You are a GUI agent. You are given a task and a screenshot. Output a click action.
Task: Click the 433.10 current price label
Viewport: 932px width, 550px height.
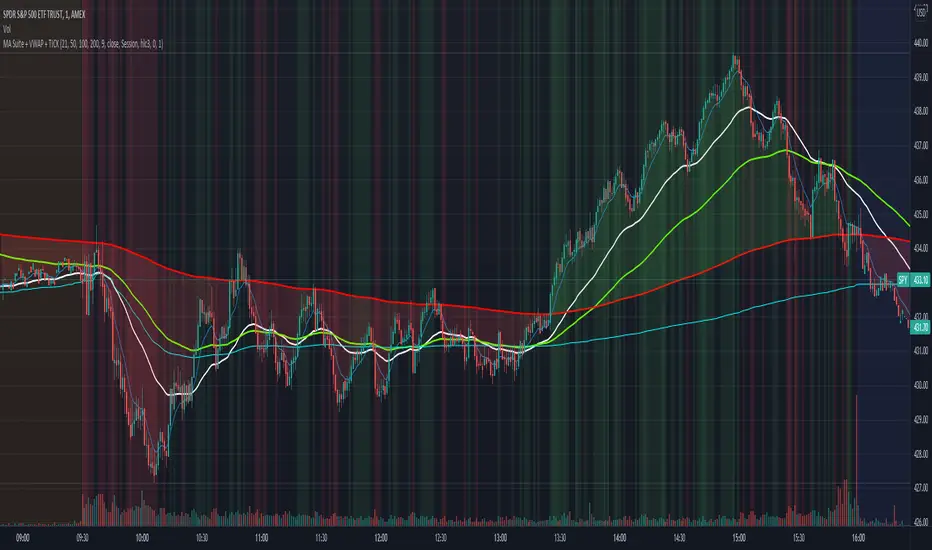point(920,279)
